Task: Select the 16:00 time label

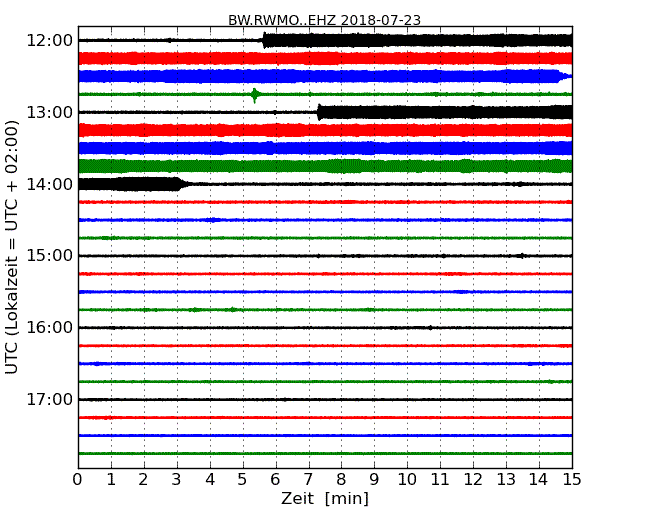Action: click(x=50, y=328)
